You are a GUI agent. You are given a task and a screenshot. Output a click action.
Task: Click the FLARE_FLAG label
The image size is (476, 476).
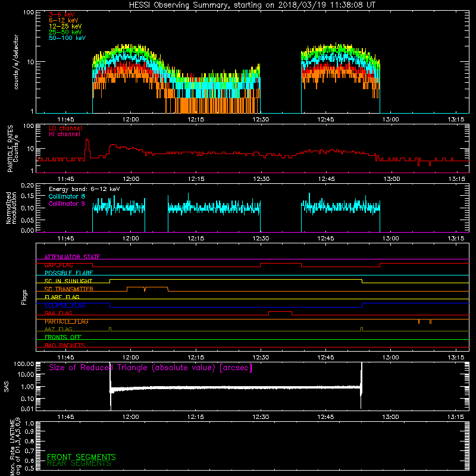[62, 297]
